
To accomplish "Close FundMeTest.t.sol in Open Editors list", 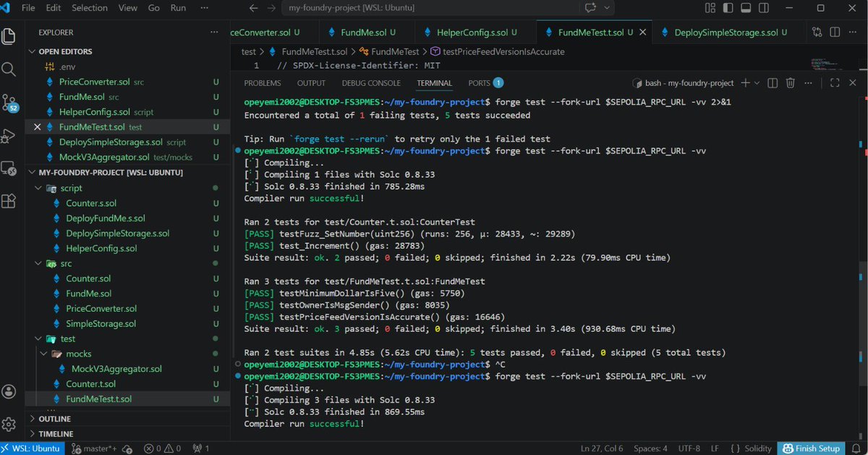I will point(38,127).
